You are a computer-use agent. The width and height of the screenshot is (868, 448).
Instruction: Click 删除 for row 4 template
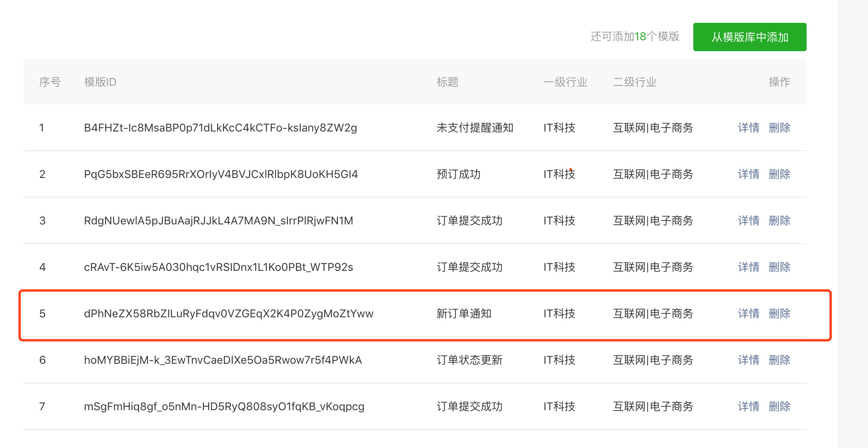tap(779, 267)
